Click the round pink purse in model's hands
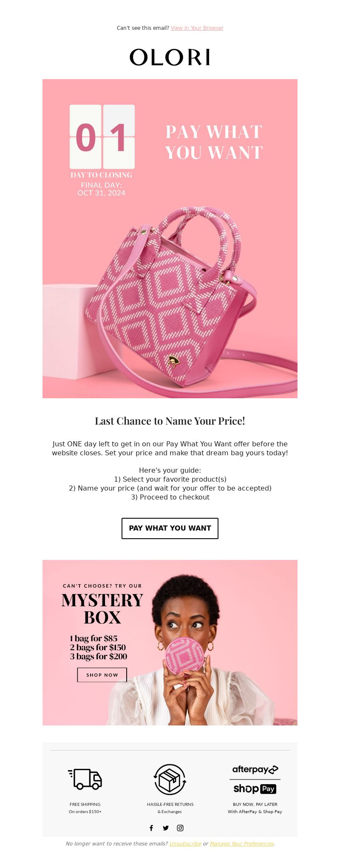This screenshot has width=340, height=868. (185, 656)
